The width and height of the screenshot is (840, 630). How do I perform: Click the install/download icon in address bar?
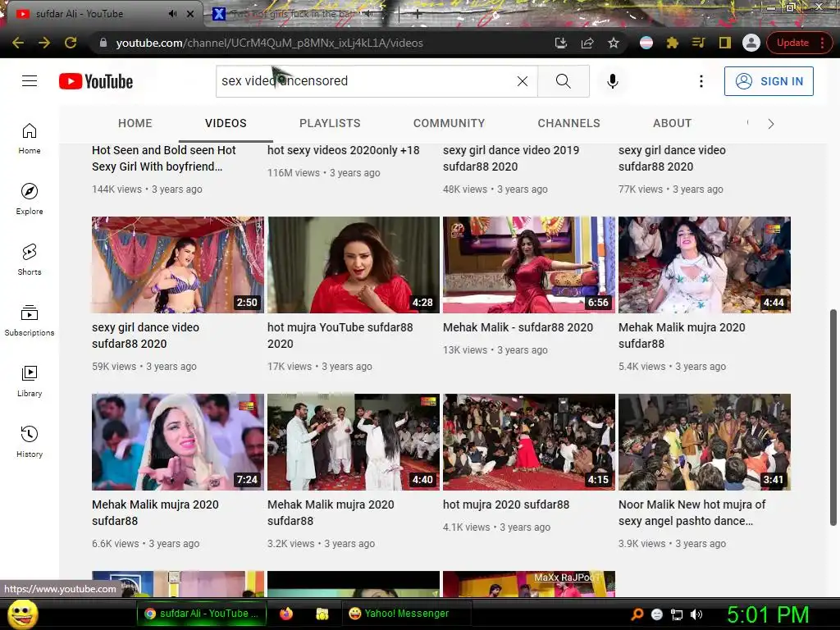click(x=561, y=43)
